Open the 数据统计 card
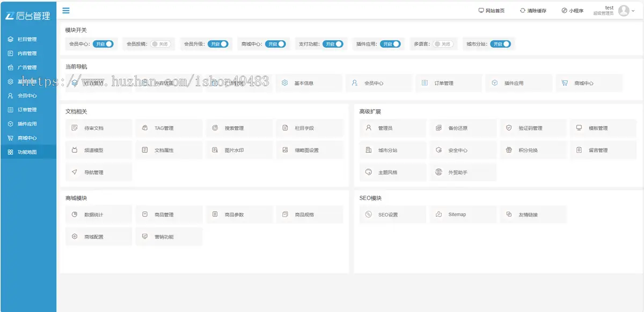This screenshot has height=312, width=644. pos(99,214)
